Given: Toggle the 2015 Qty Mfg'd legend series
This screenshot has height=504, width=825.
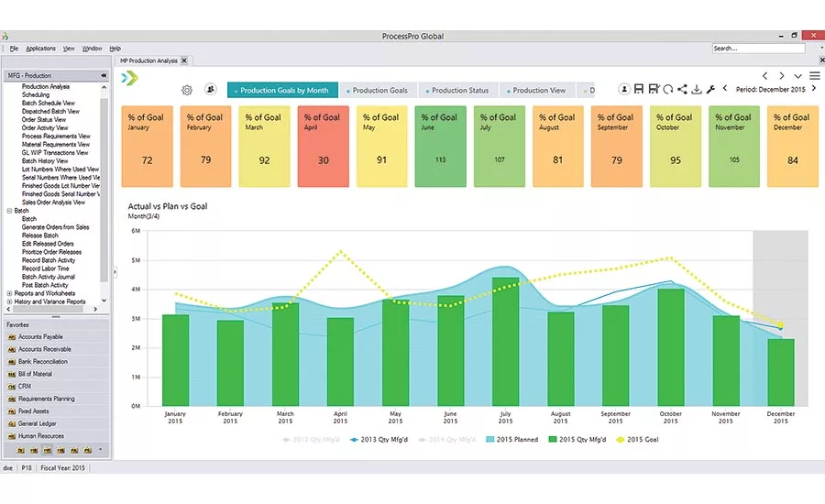Looking at the screenshot, I should coord(577,439).
